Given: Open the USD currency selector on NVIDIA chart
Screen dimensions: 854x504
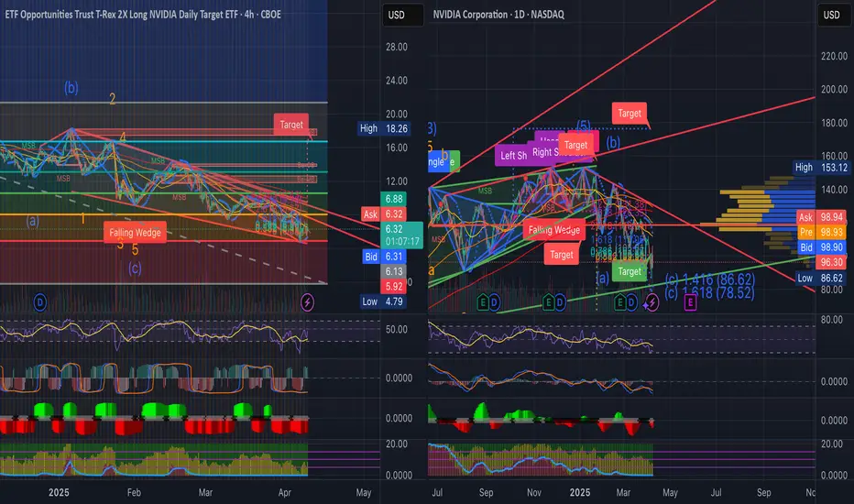Looking at the screenshot, I should (x=835, y=16).
